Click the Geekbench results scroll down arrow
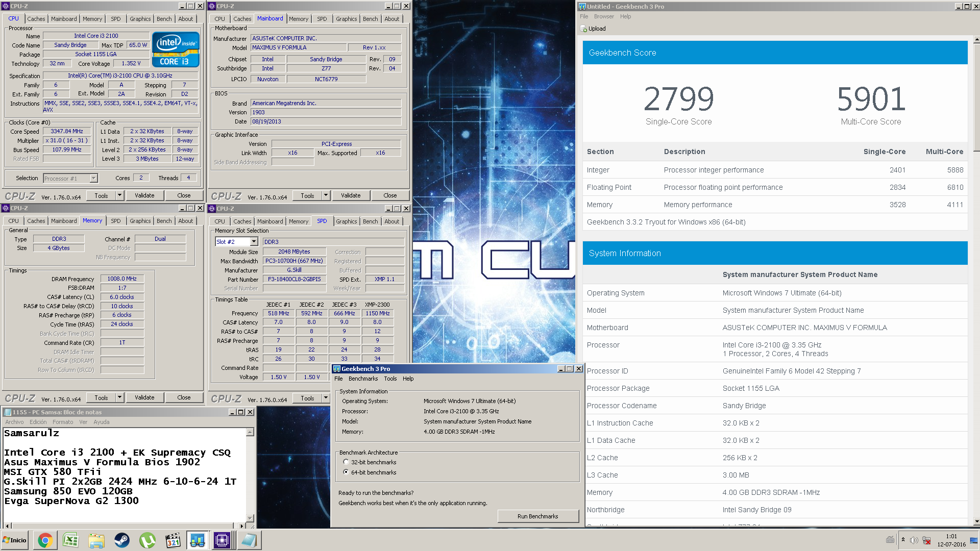The image size is (980, 551). [x=976, y=522]
